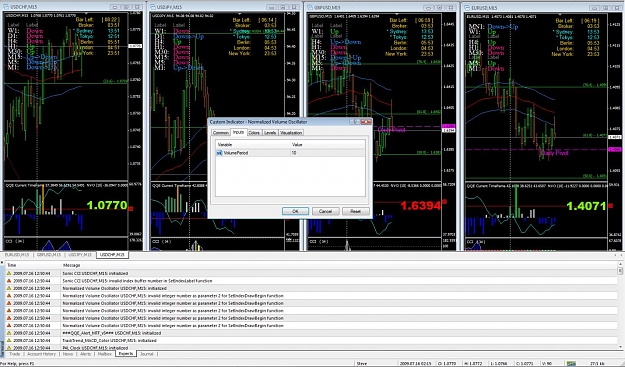Click the status bar date-time 2009.07.16 02:15

[415, 363]
